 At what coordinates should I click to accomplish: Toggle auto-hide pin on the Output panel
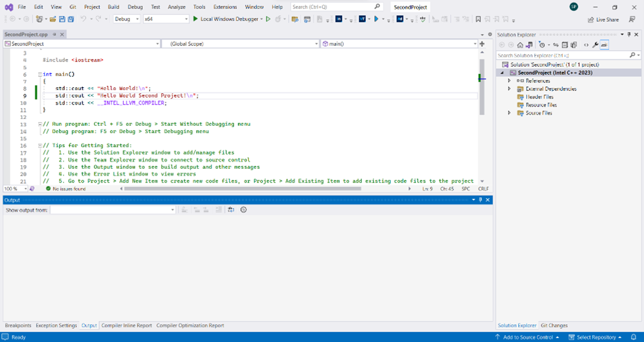point(480,199)
